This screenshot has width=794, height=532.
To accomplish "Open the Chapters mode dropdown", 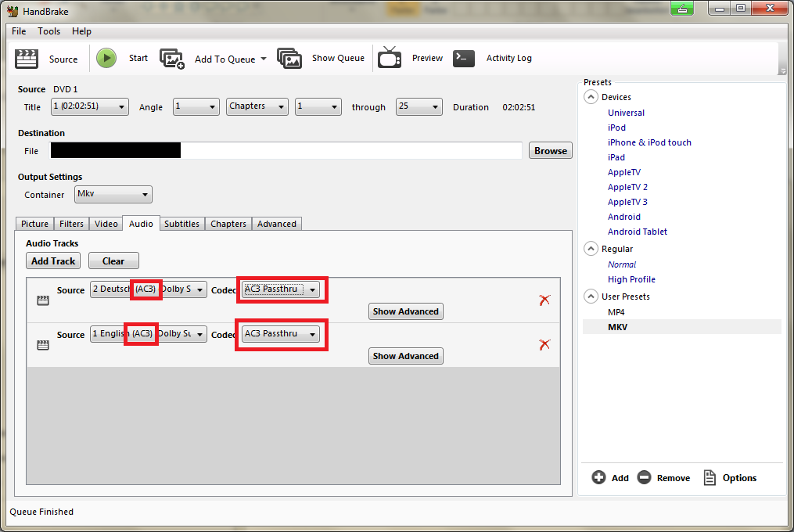I will tap(257, 107).
